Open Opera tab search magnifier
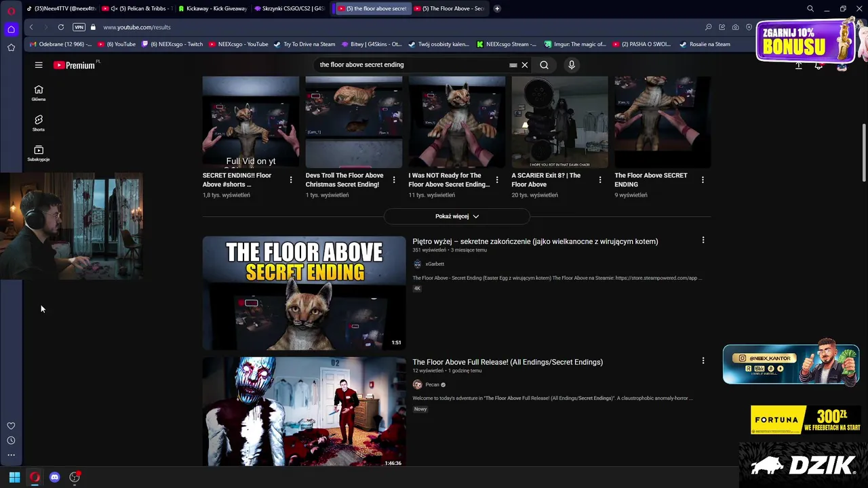Screen dimensions: 868x488 [x=810, y=9]
